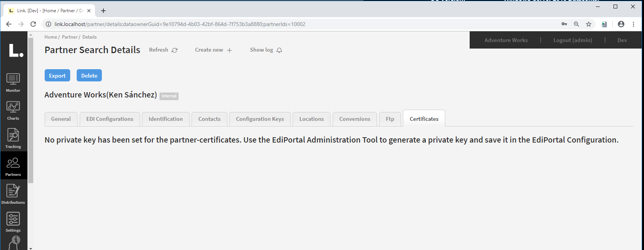Bookmark this page with the star icon
Screen dimensions: 644x250
(x=589, y=24)
